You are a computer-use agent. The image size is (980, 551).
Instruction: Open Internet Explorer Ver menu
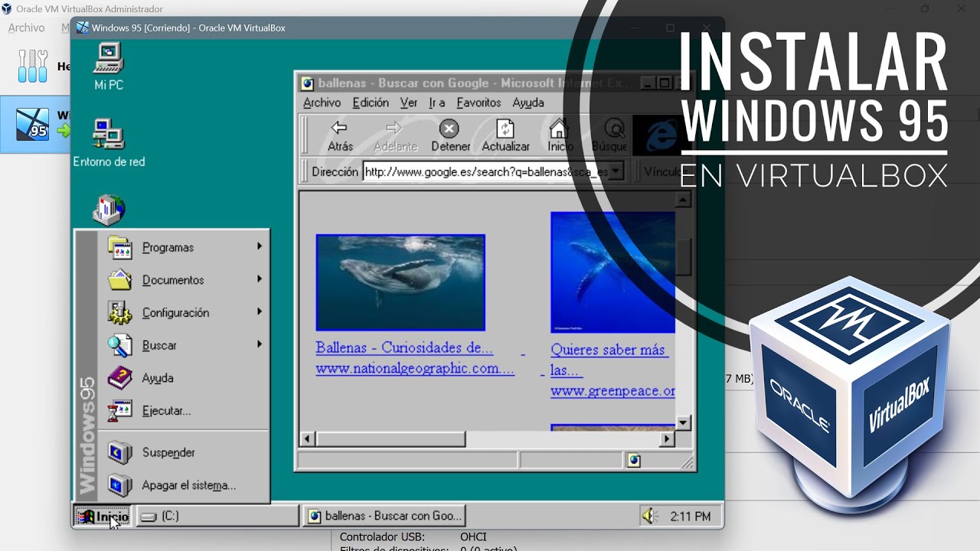click(409, 103)
